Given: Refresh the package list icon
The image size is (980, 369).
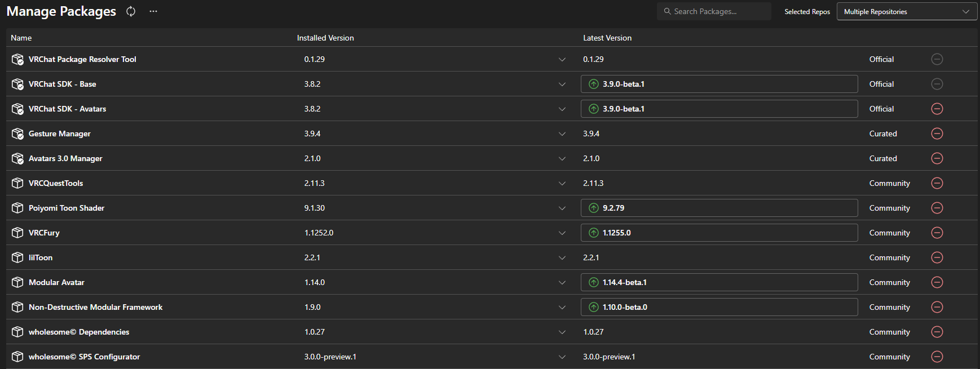Looking at the screenshot, I should click(x=131, y=11).
